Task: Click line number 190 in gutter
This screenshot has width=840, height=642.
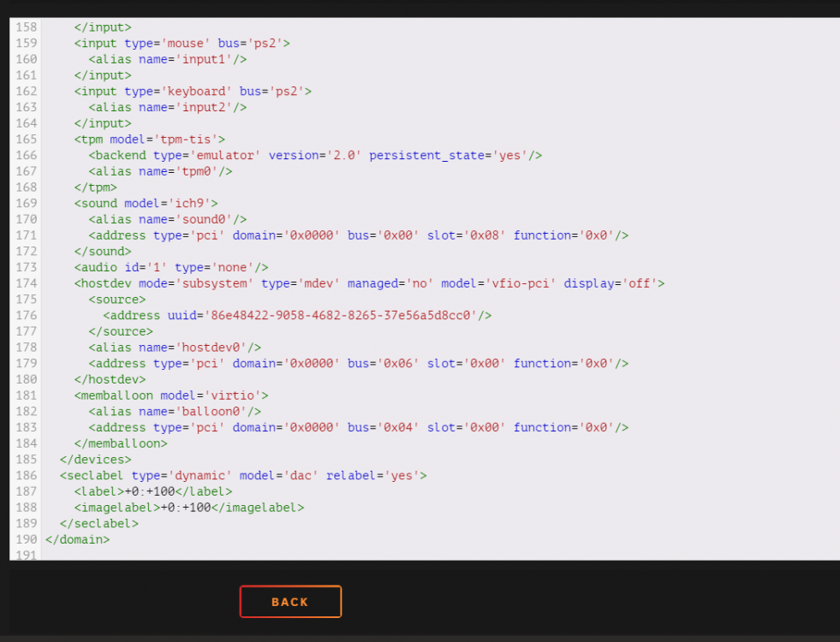Action: (x=27, y=540)
